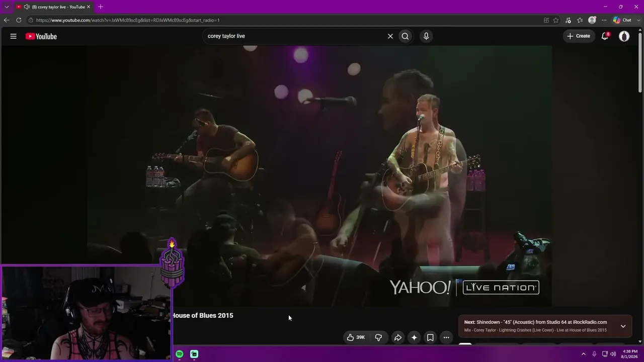
Task: Open the Ask sparkle button under video
Action: 414,337
